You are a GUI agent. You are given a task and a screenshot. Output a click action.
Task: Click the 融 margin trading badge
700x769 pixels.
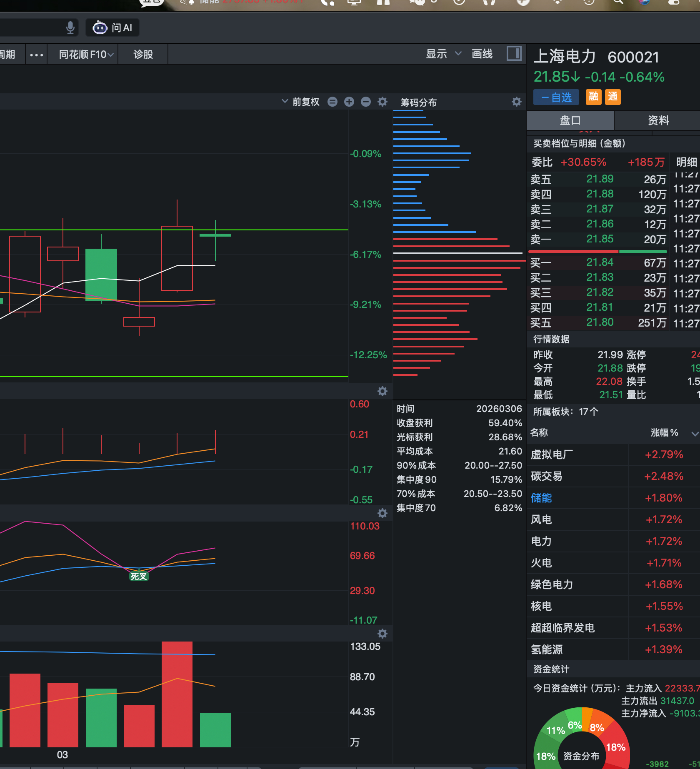593,97
